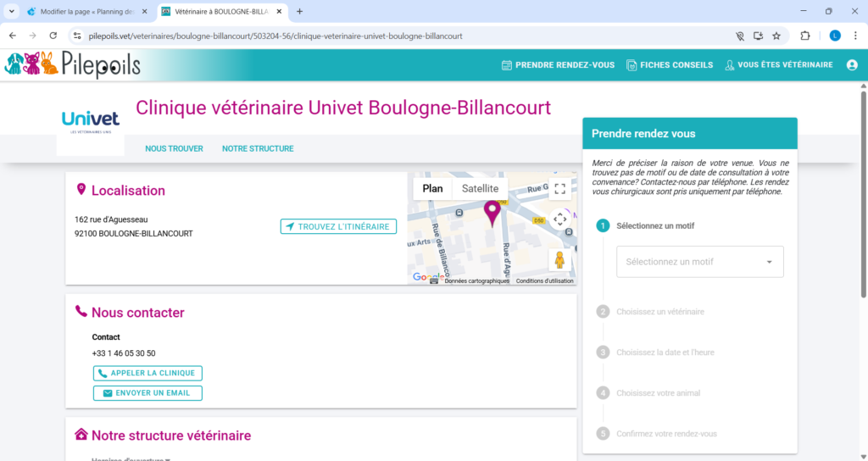
Task: Click ENVOYER UN EMAIL button
Action: [x=147, y=393]
